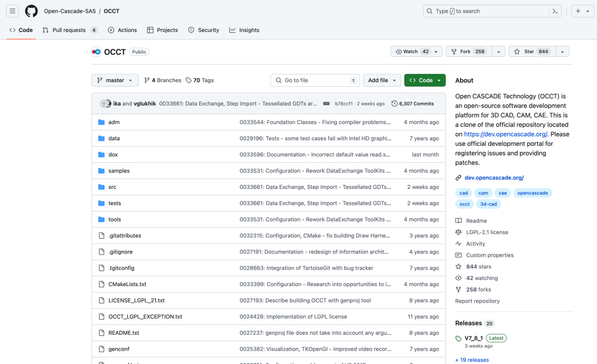Click the dox folder icon

point(101,155)
